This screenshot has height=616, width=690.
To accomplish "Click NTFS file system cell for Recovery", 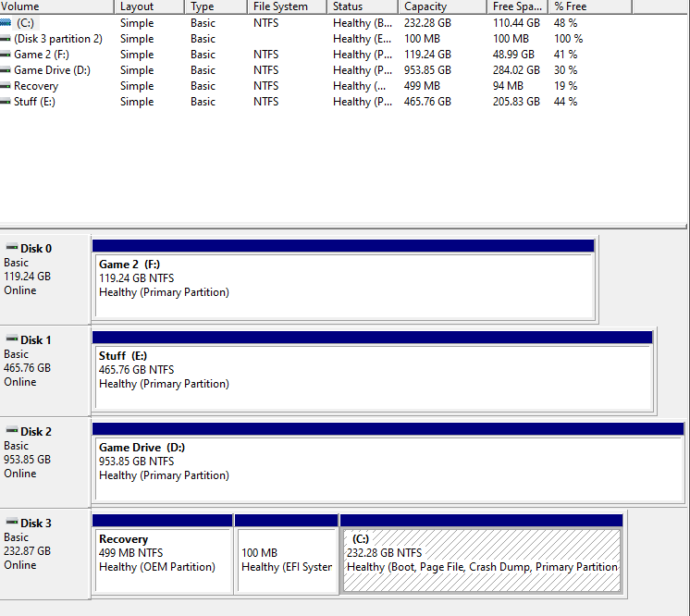I will click(265, 86).
